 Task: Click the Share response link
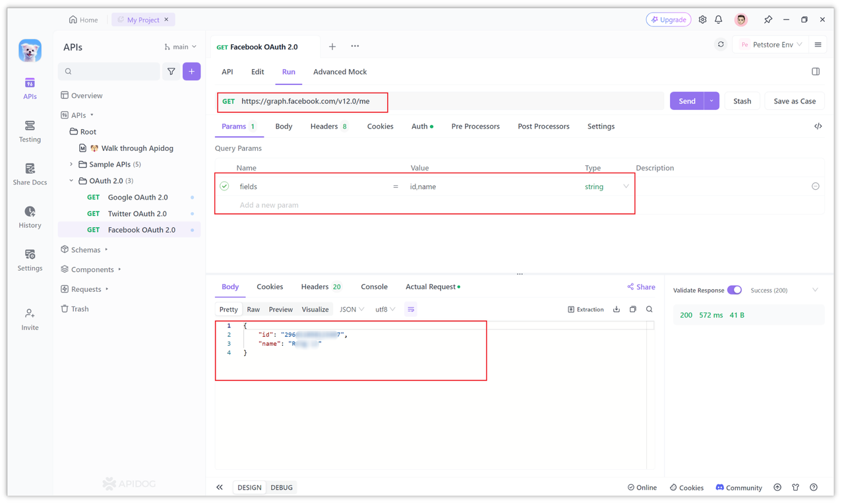pos(641,287)
